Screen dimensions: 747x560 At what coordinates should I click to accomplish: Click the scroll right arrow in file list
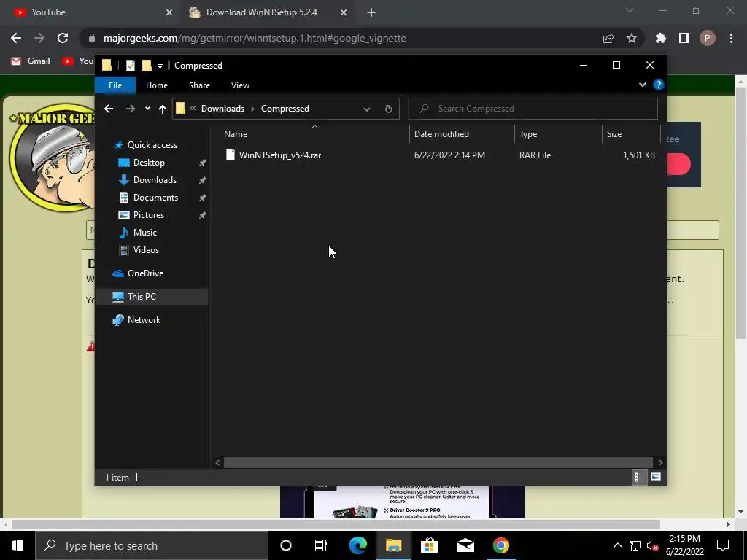tap(660, 462)
